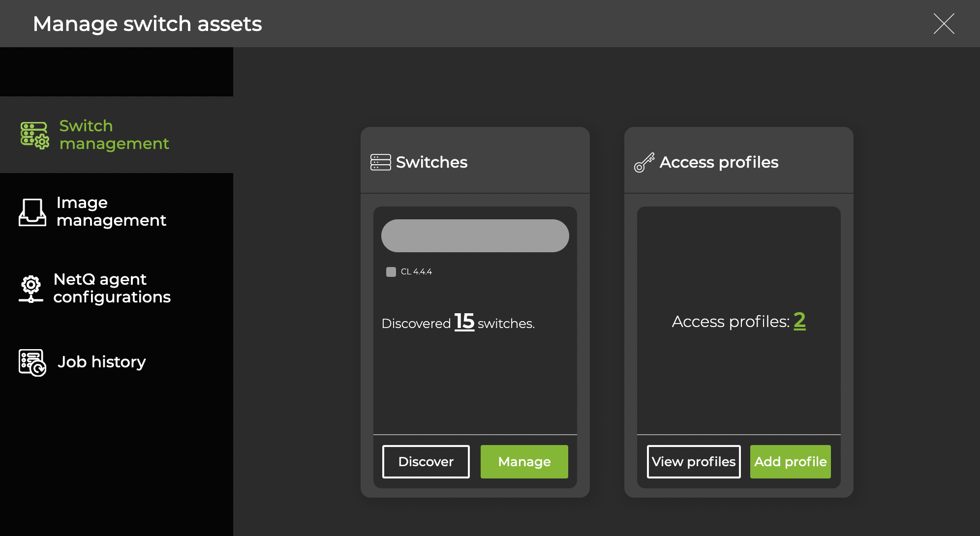Click the Image management inbox icon
The height and width of the screenshot is (536, 980).
(31, 211)
